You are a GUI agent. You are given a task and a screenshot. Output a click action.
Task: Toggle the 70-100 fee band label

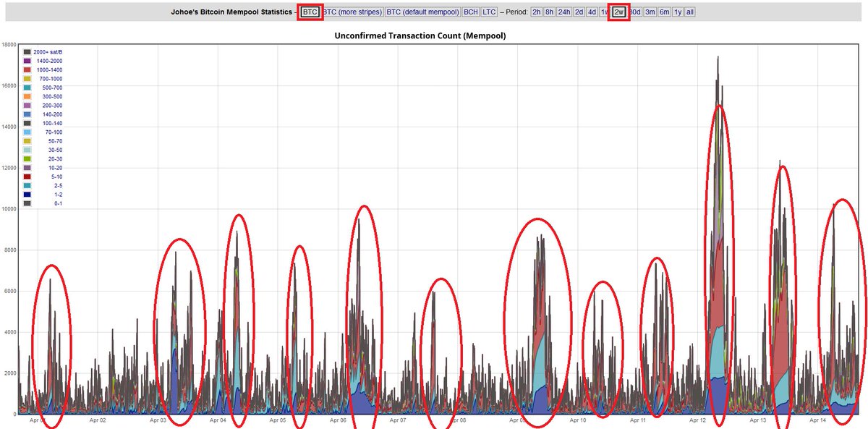click(53, 132)
